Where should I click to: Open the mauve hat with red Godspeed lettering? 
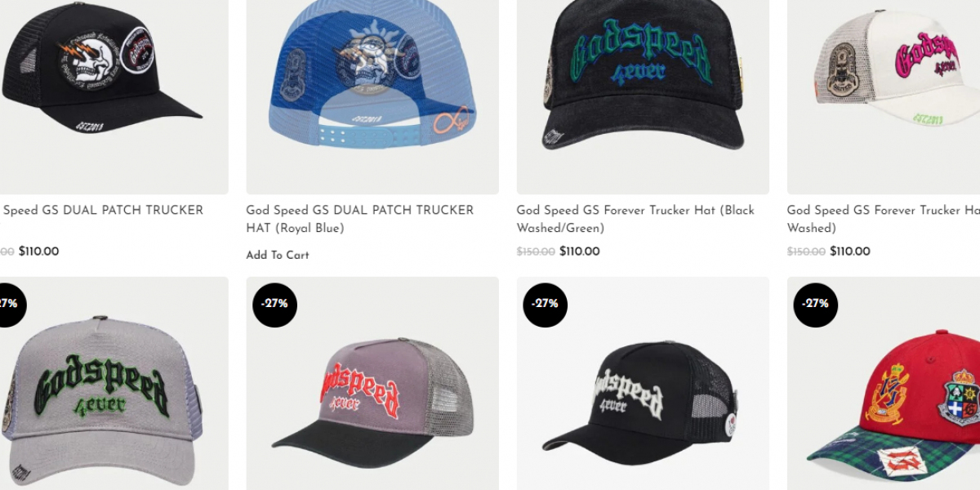point(372,383)
